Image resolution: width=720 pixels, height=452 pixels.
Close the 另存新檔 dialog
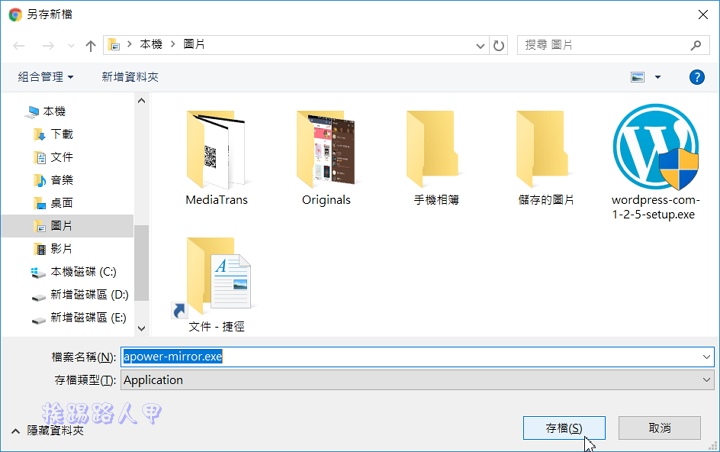coord(703,15)
